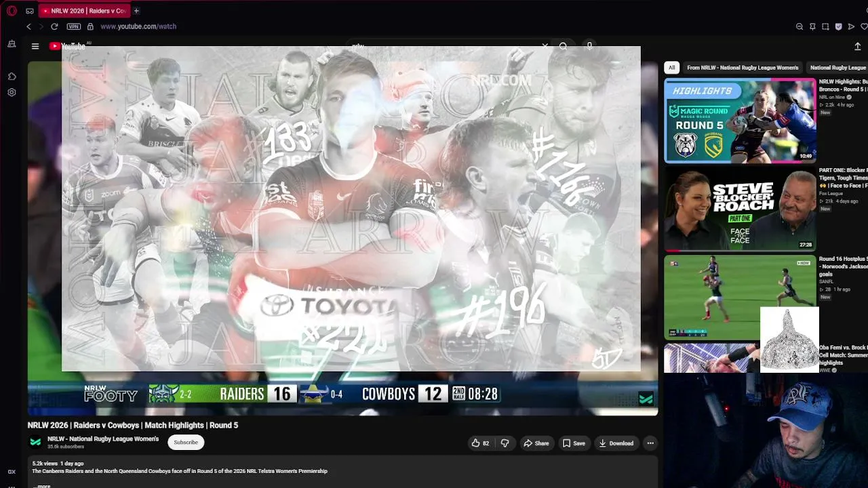Open the Extensions cube in sidebar
The height and width of the screenshot is (488, 868).
pyautogui.click(x=12, y=77)
